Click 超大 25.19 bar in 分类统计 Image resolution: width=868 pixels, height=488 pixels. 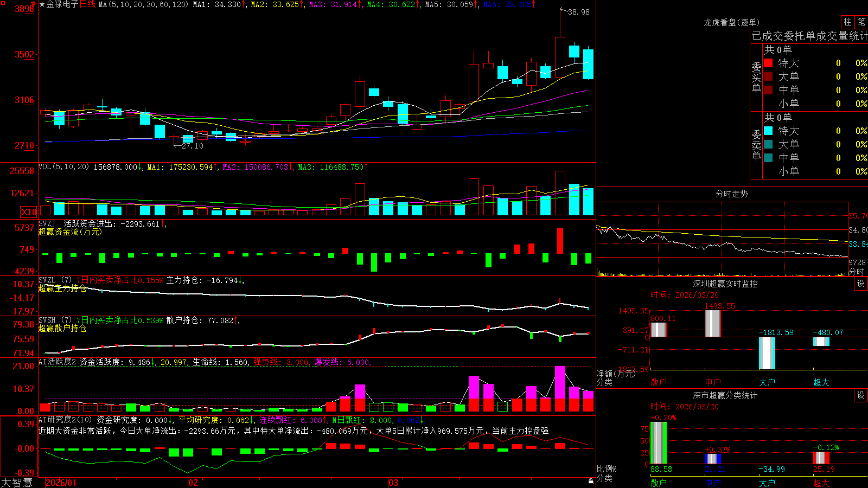coord(821,458)
